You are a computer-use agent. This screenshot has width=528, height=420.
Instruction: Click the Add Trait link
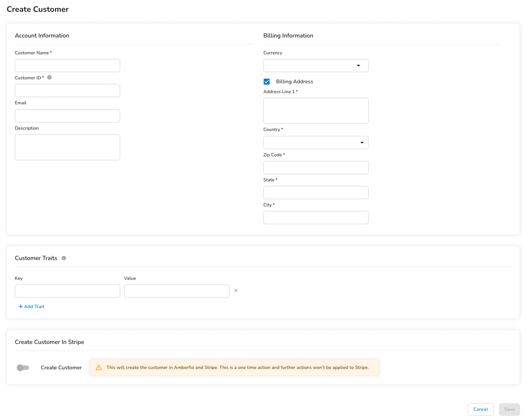point(32,306)
